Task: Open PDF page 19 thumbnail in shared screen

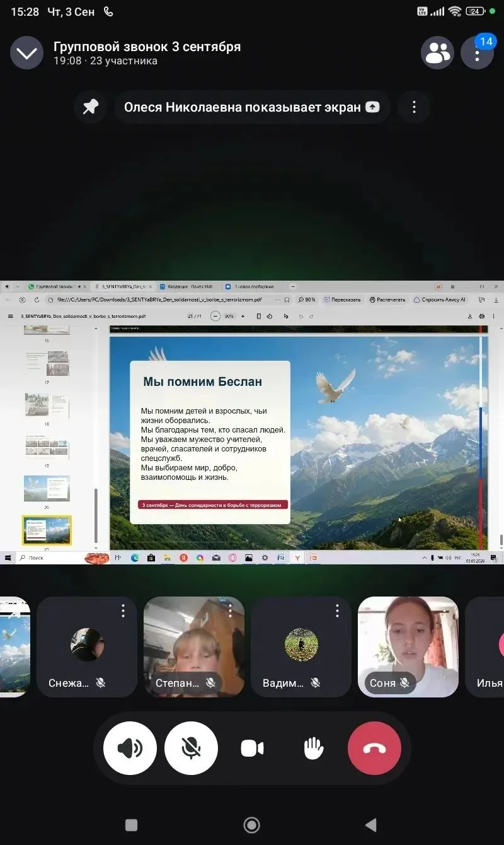Action: coord(47,446)
